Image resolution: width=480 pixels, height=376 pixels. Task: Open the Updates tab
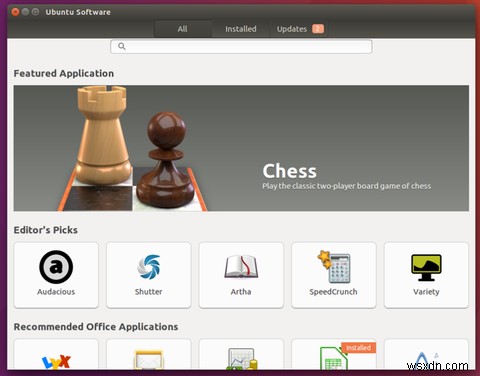[299, 29]
